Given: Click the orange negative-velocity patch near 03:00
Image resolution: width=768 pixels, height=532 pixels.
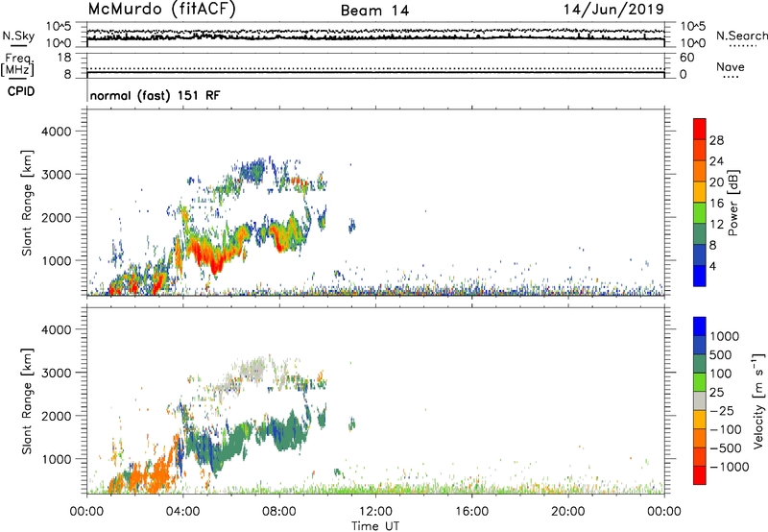Looking at the screenshot, I should point(157,475).
